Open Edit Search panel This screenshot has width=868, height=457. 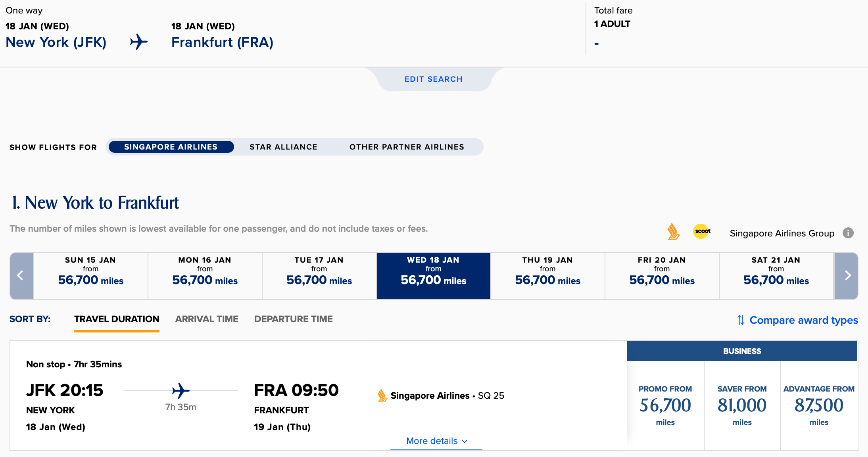pyautogui.click(x=434, y=79)
